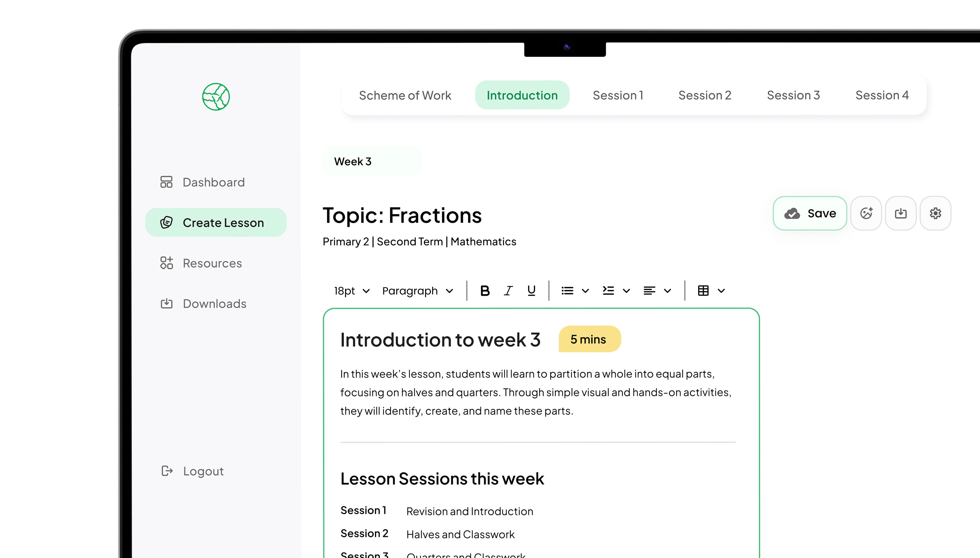Toggle bold text formatting

pyautogui.click(x=485, y=291)
